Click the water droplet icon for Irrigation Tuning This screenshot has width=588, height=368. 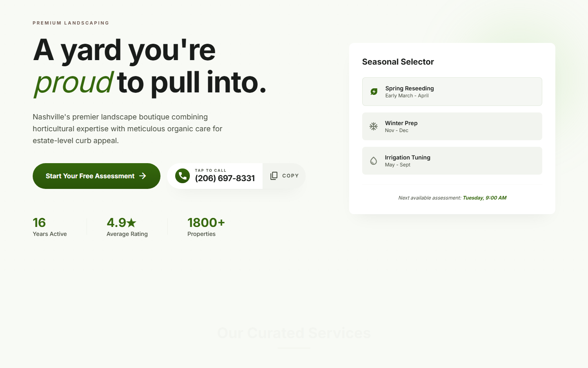click(x=374, y=161)
